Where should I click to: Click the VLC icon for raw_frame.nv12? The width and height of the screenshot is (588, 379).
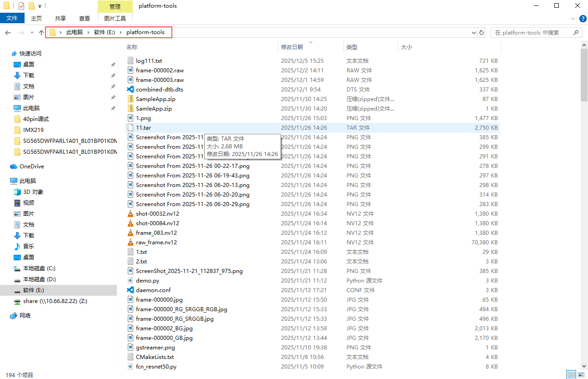131,243
